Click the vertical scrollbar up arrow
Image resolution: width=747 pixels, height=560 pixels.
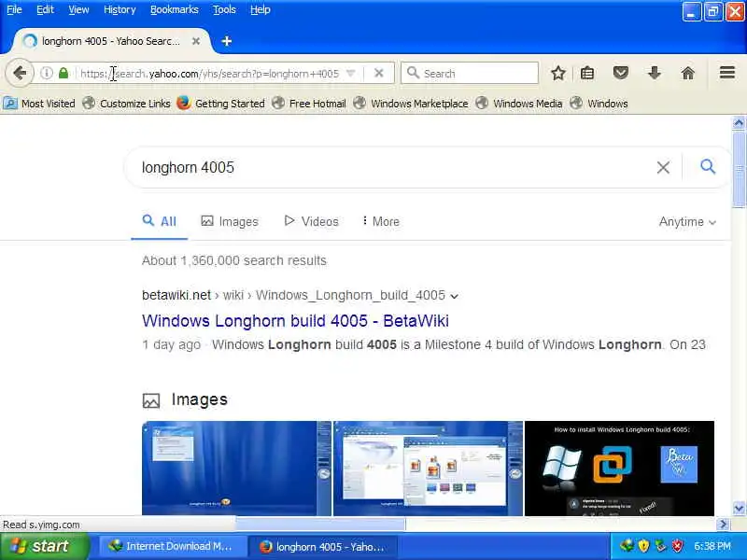tap(739, 123)
